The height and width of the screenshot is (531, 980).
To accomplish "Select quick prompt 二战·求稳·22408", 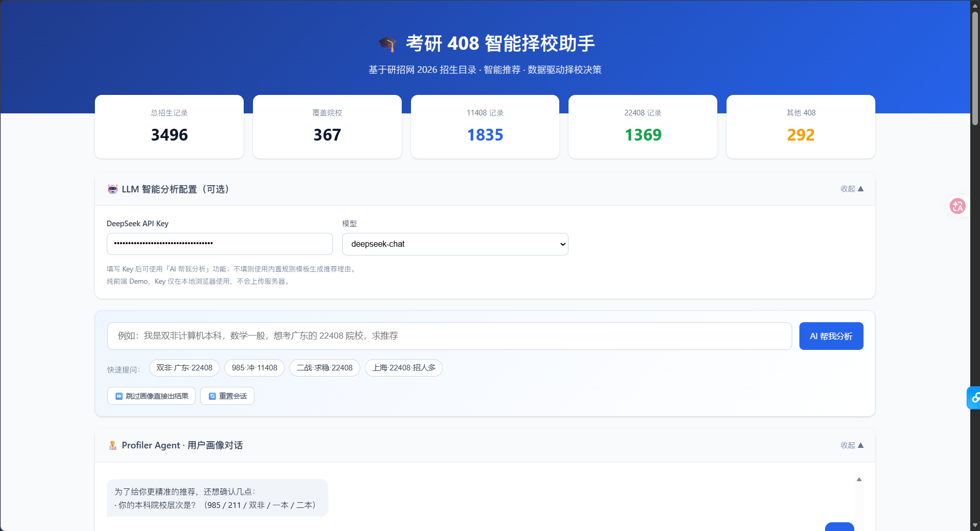I will pos(325,368).
